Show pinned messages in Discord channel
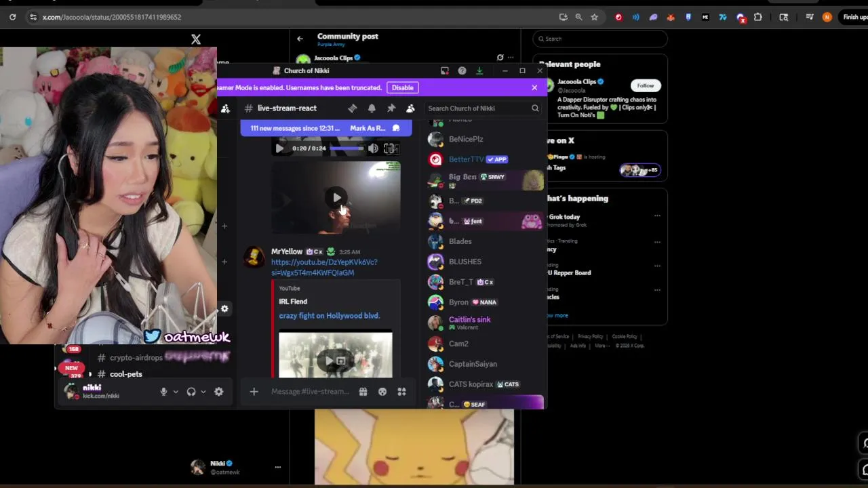The height and width of the screenshot is (488, 868). [x=391, y=108]
